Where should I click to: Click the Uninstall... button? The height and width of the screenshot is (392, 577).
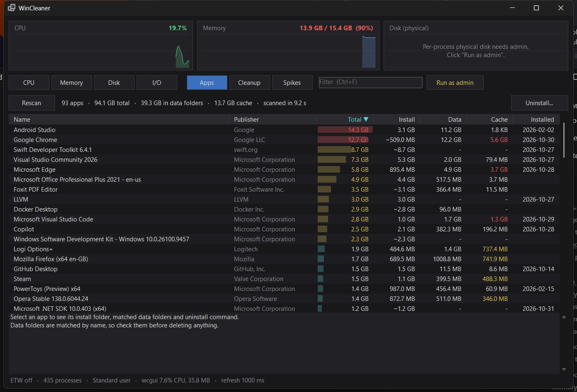click(539, 103)
